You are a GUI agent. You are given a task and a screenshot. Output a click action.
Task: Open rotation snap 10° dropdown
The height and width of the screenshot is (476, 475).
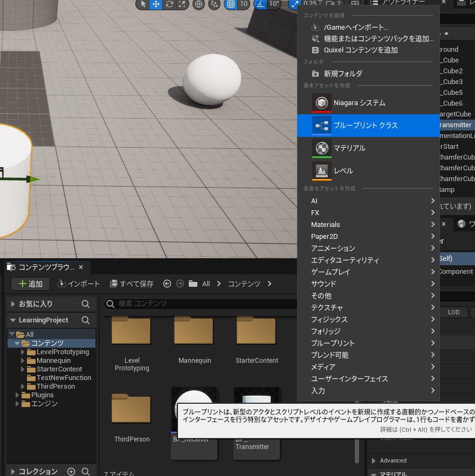(x=274, y=4)
